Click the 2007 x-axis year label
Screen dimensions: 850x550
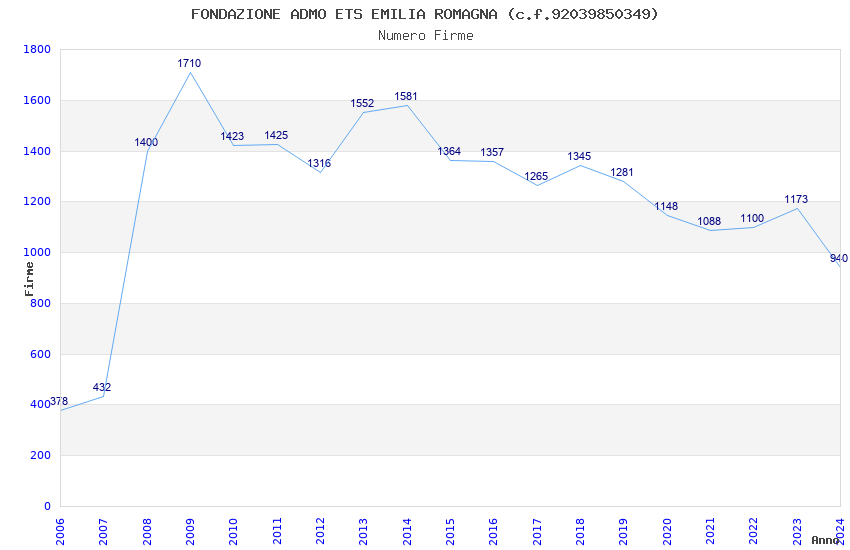pos(104,532)
